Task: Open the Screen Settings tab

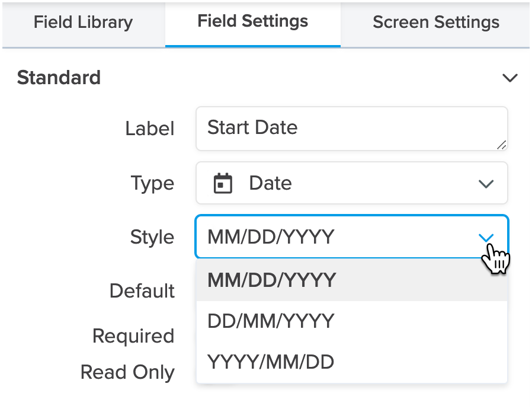Action: (435, 24)
